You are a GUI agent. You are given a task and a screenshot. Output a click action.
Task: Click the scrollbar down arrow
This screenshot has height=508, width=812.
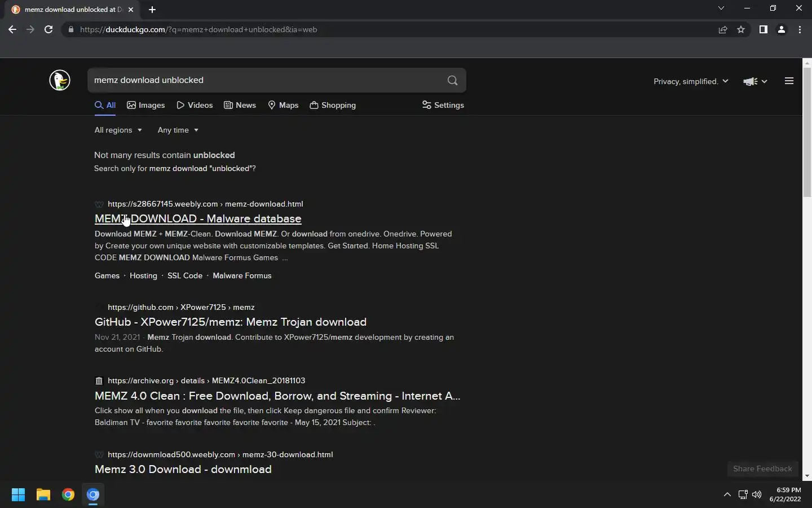coord(807,476)
